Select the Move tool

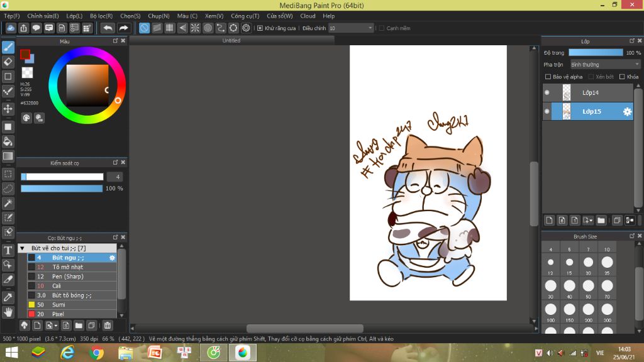pyautogui.click(x=8, y=109)
